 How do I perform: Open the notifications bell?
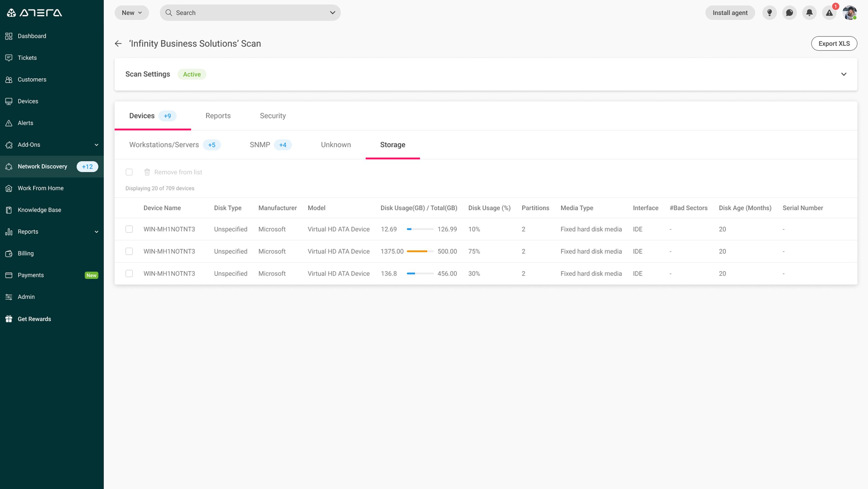click(809, 13)
